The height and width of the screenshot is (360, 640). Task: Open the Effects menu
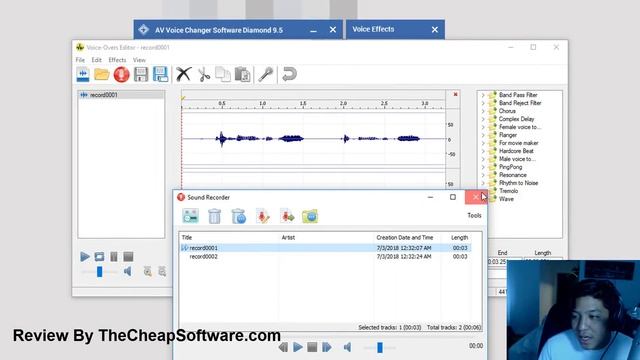tap(117, 60)
